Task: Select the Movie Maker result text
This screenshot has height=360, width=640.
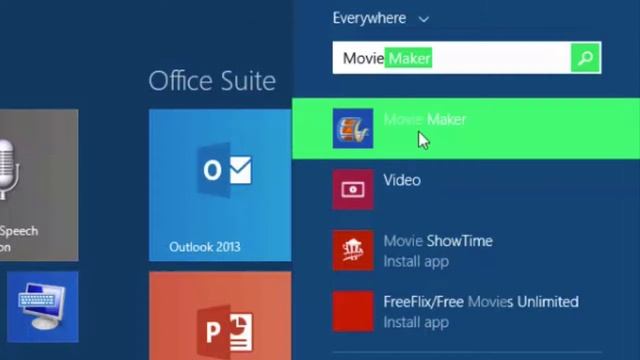Action: 424,119
